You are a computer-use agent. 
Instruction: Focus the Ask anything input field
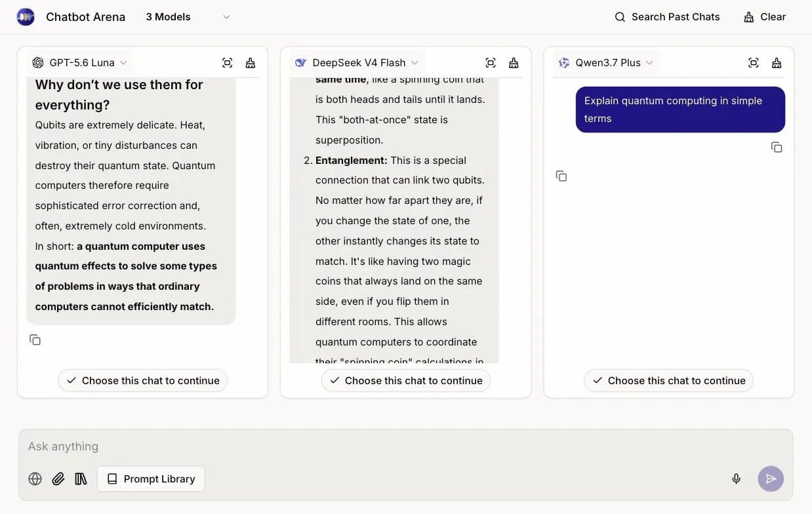(x=405, y=446)
